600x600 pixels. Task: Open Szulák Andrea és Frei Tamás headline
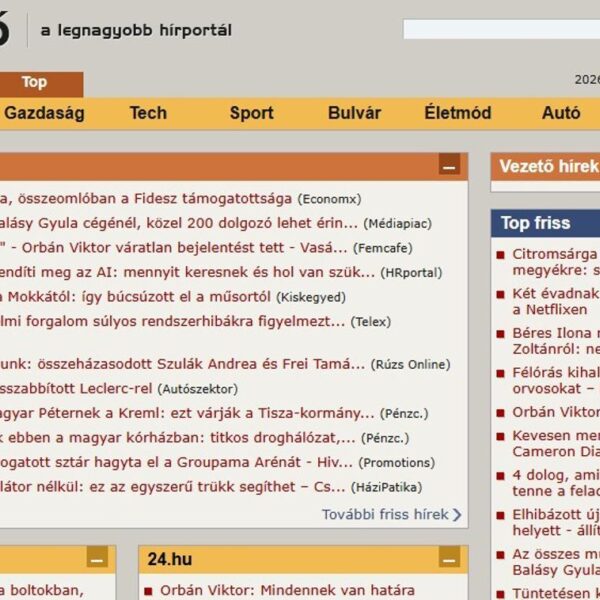coord(183,364)
